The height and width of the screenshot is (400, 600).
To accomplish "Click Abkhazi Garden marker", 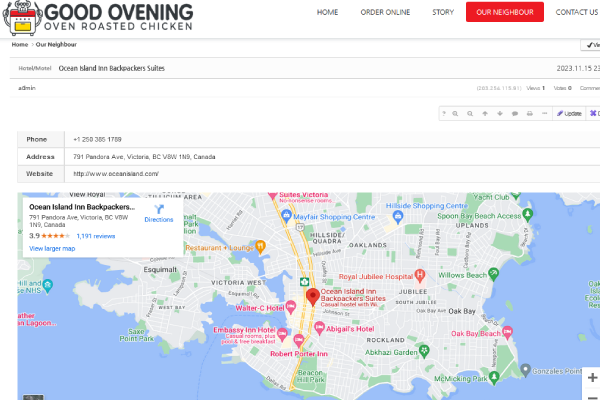I will click(x=424, y=351).
